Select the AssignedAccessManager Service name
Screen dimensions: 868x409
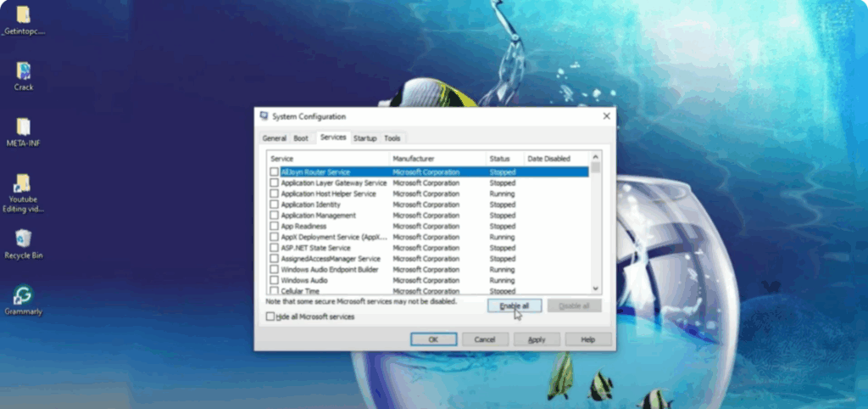(331, 259)
